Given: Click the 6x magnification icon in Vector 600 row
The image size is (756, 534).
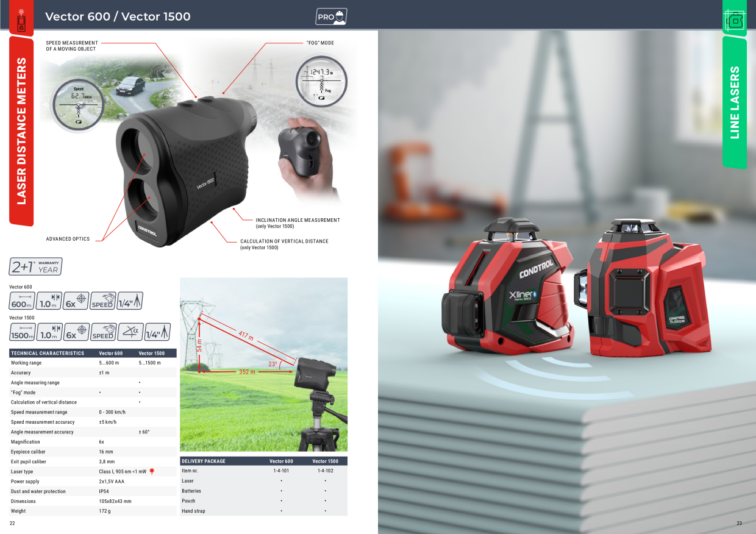Looking at the screenshot, I should 76,301.
